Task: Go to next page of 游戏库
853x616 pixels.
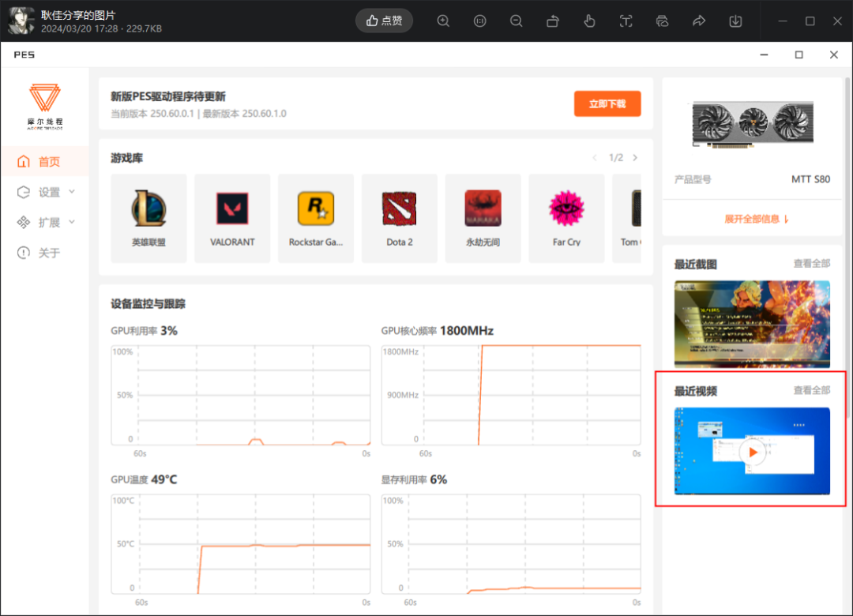Action: pyautogui.click(x=635, y=158)
